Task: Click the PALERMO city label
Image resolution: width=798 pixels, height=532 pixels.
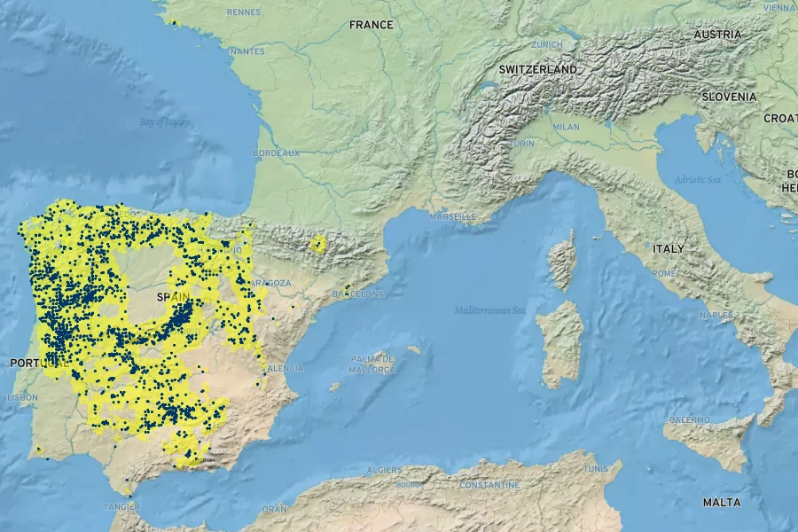Action: click(x=689, y=419)
